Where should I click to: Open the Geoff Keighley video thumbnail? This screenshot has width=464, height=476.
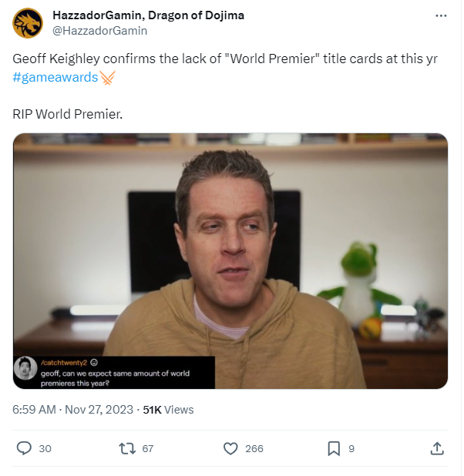230,261
